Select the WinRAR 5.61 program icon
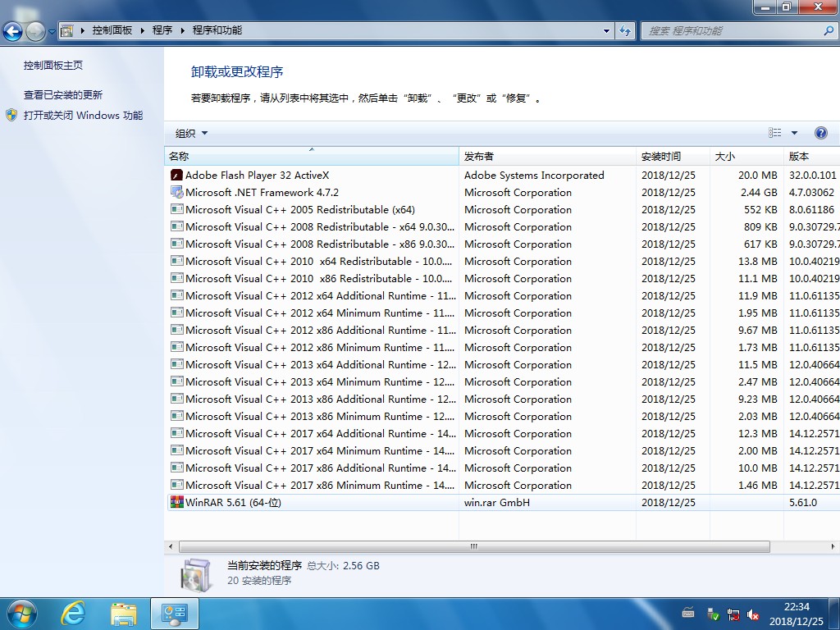Viewport: 840px width, 630px height. pyautogui.click(x=176, y=502)
